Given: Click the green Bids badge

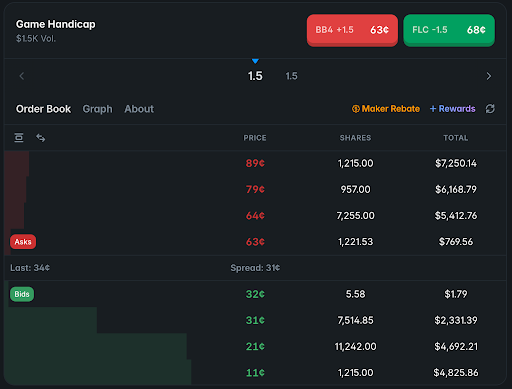Looking at the screenshot, I should pos(22,294).
